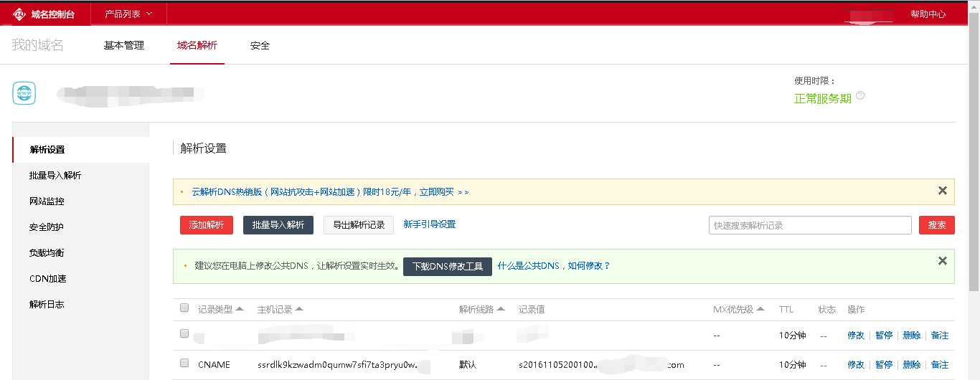Click 删除 in the CNAME row
Image resolution: width=980 pixels, height=380 pixels.
click(x=912, y=365)
